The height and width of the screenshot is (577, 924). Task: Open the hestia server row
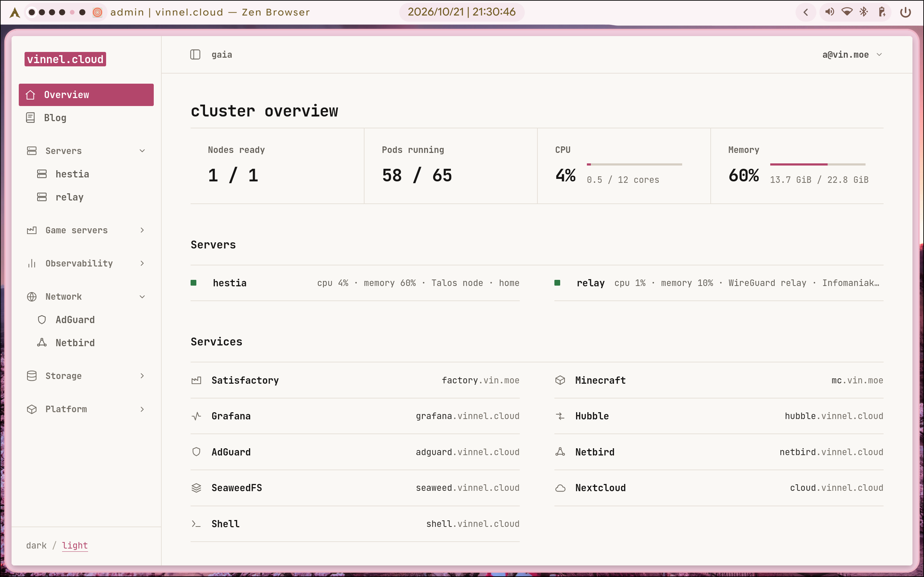tap(355, 283)
